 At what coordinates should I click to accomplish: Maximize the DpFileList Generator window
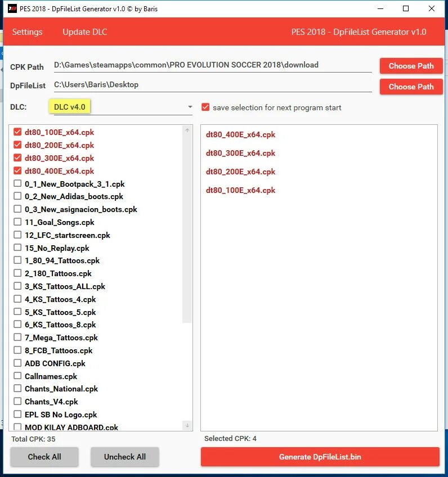[x=406, y=8]
